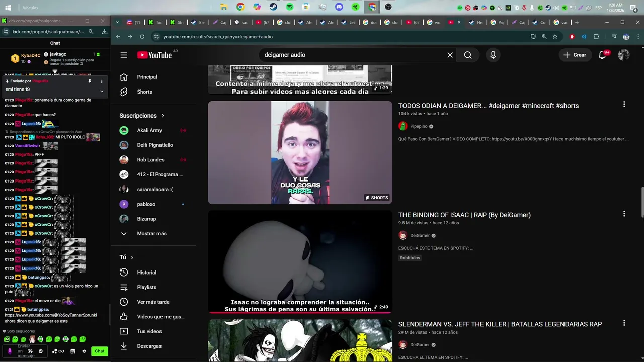Viewport: 644px width, 362px height.
Task: Click purple microphone in Kick message box
Action: pyautogui.click(x=9, y=351)
